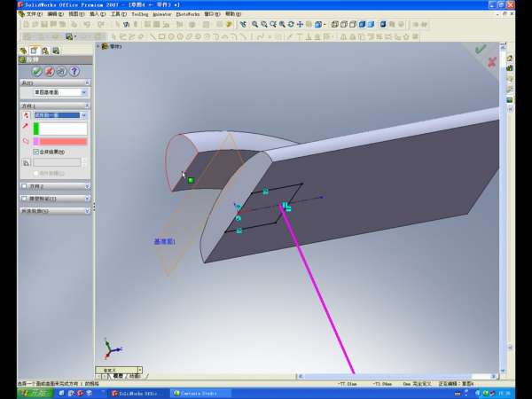Select the rotate view tool
The image size is (532, 399).
(291, 25)
